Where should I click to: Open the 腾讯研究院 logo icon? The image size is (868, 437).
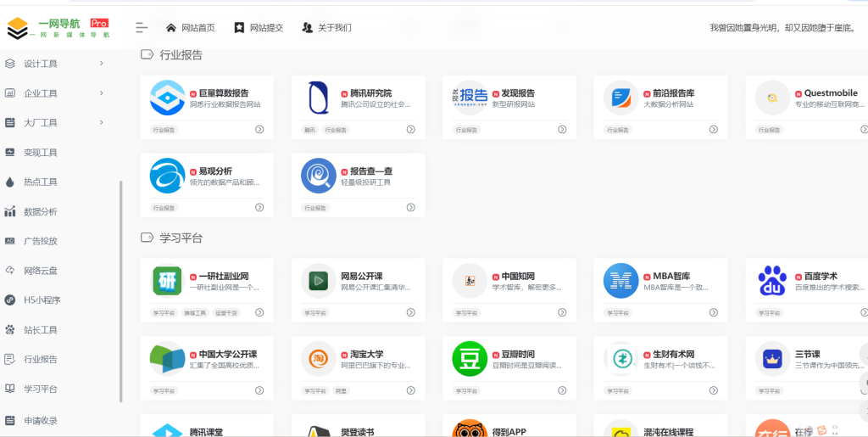click(x=319, y=98)
